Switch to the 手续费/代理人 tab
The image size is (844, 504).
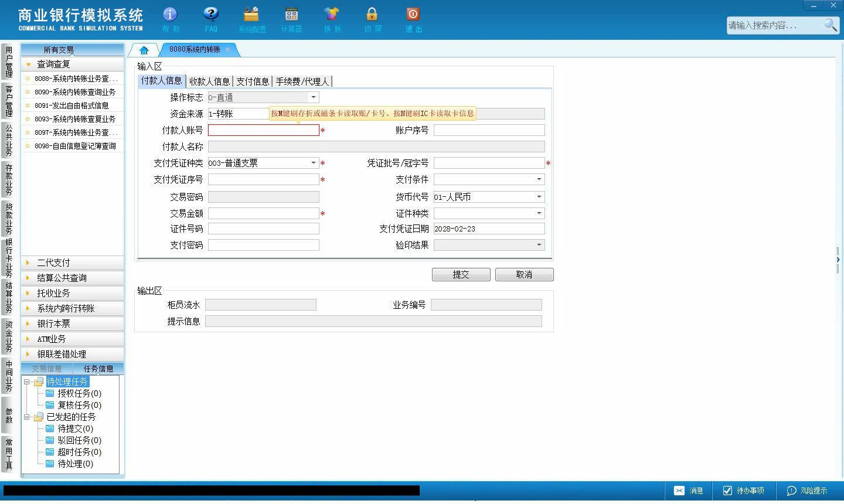302,81
